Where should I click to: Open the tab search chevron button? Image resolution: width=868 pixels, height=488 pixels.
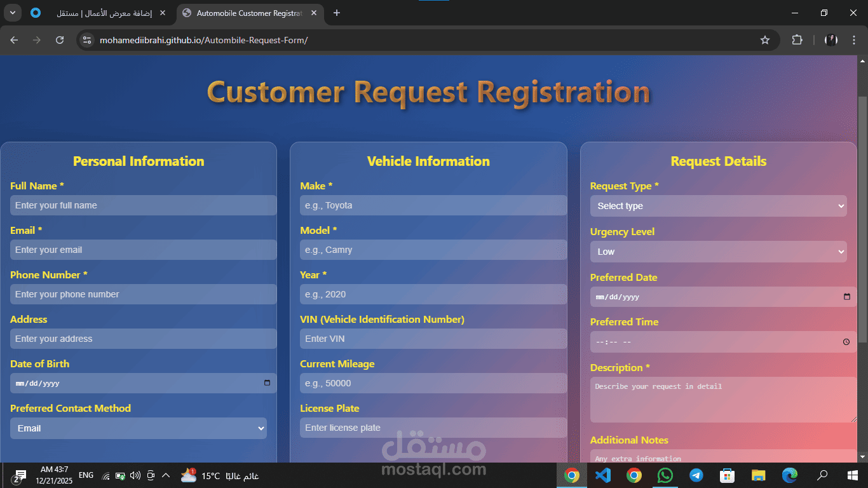[13, 13]
